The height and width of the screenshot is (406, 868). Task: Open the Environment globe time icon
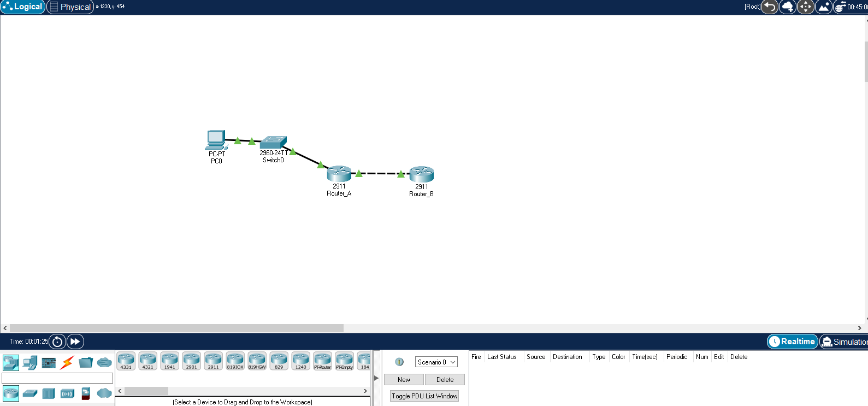coord(840,7)
